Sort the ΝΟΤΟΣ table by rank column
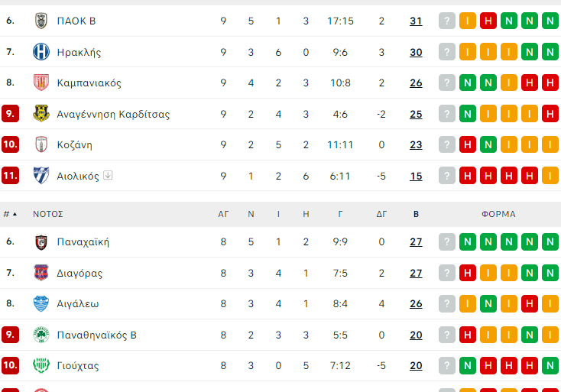Viewport: 561px width, 392px height. 10,214
